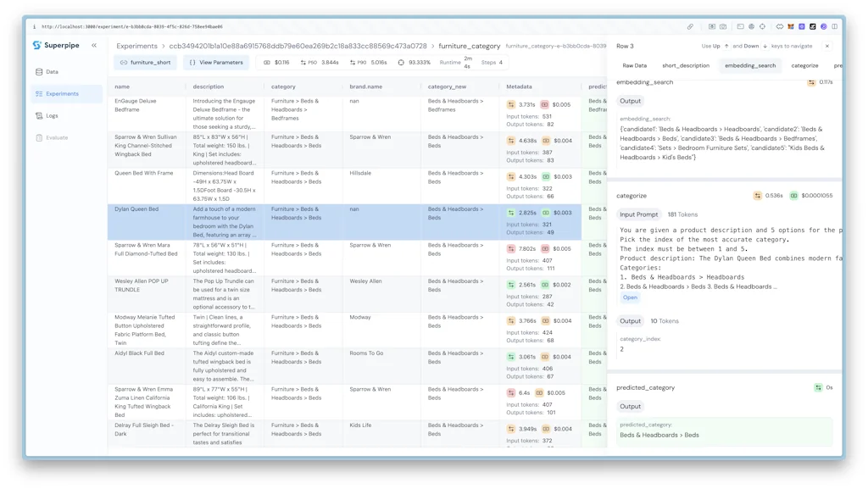The image size is (868, 489).
Task: Expand the full prompt with Open link
Action: point(630,297)
